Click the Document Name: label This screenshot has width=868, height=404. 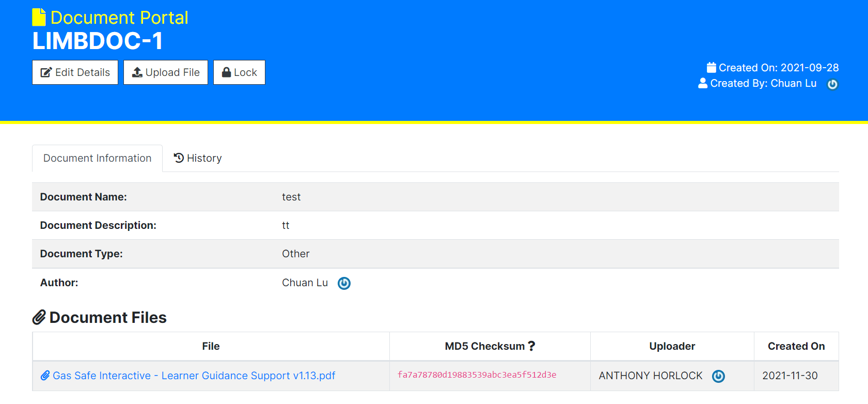(84, 197)
